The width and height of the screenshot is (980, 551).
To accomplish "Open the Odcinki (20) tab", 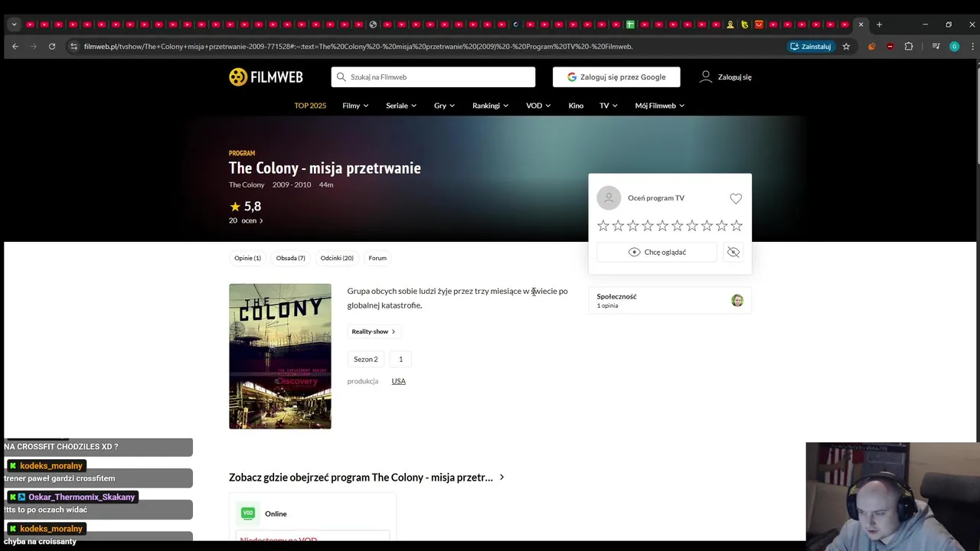I will click(x=337, y=258).
